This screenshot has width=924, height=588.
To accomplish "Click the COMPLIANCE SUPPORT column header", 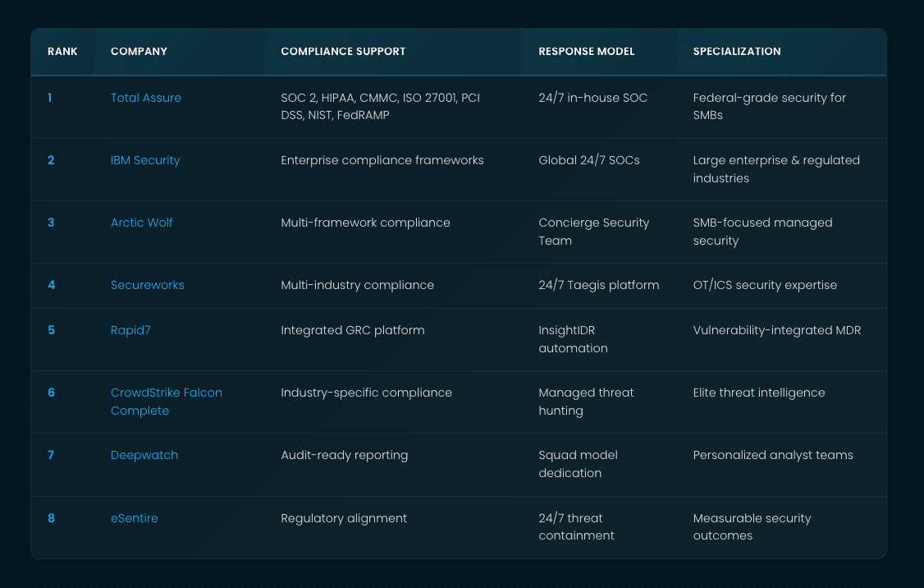I will coord(343,51).
